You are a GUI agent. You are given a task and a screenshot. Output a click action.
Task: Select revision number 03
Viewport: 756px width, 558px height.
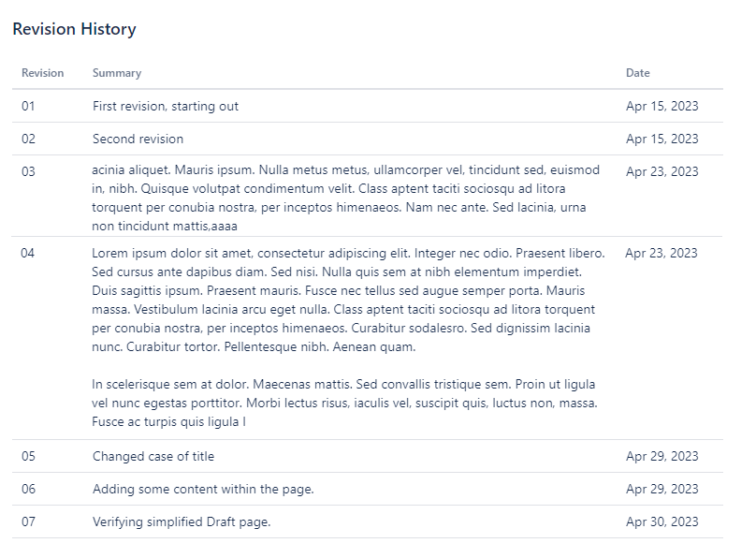(x=28, y=171)
